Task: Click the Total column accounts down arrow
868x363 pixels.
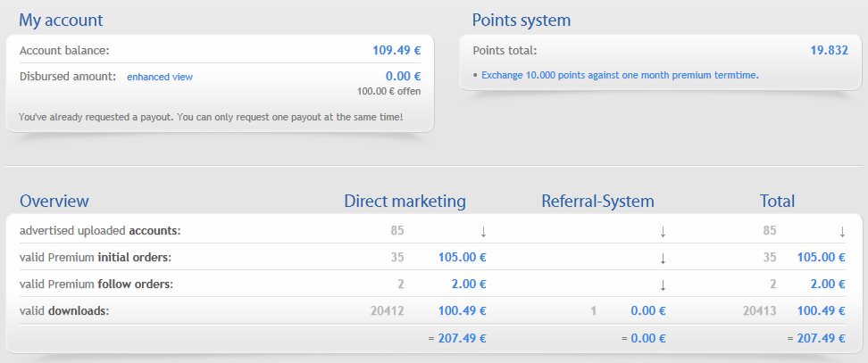Action: pyautogui.click(x=842, y=231)
